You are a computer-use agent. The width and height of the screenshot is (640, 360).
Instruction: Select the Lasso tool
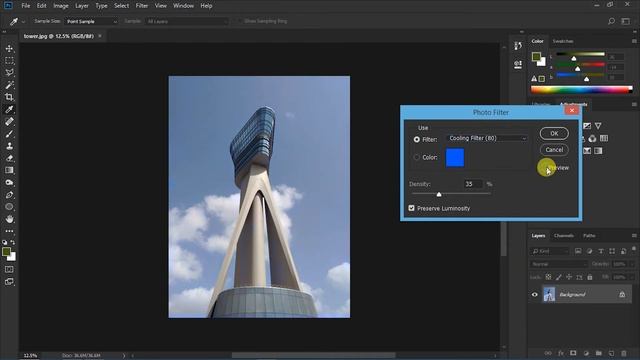(9, 73)
